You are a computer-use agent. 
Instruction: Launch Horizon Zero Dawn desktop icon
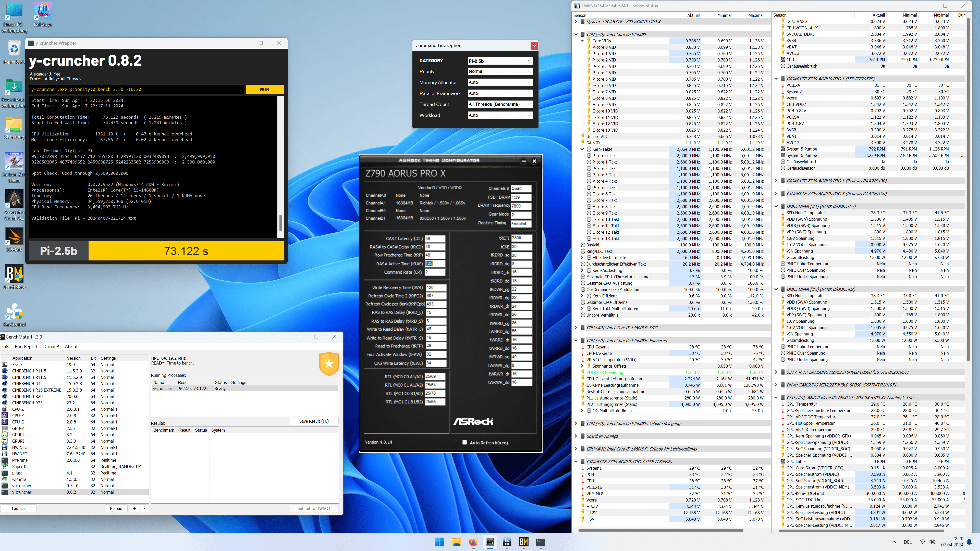point(14,167)
